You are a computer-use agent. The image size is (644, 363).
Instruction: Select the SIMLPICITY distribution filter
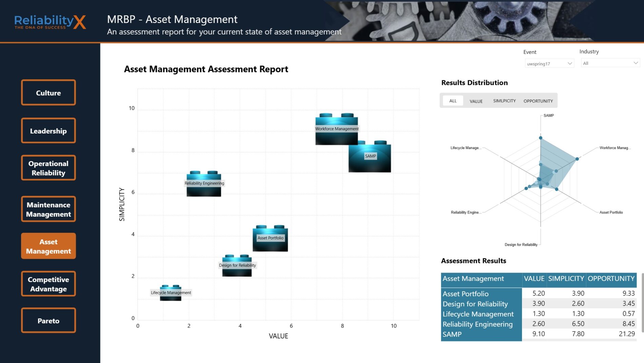coord(504,101)
